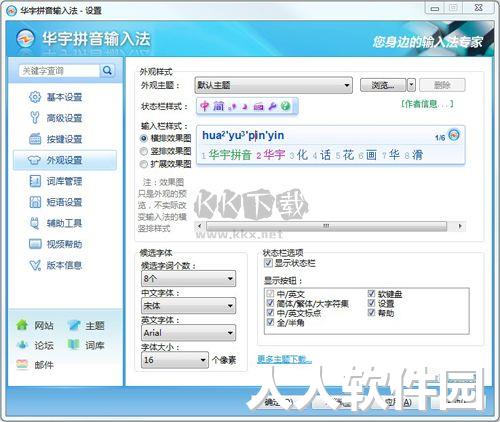Screen dimensions: 500x422
Task: Toggle the 帮助 button checkbox
Action: (371, 313)
